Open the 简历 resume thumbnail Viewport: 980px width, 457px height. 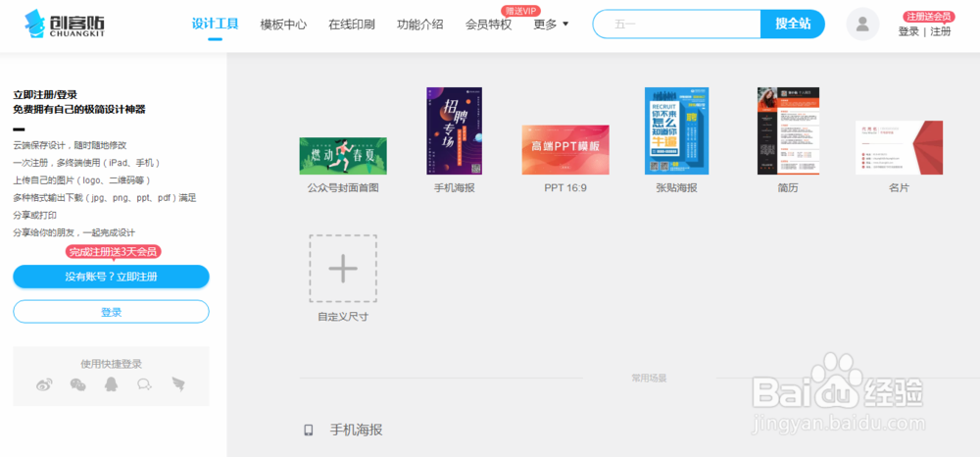click(788, 130)
